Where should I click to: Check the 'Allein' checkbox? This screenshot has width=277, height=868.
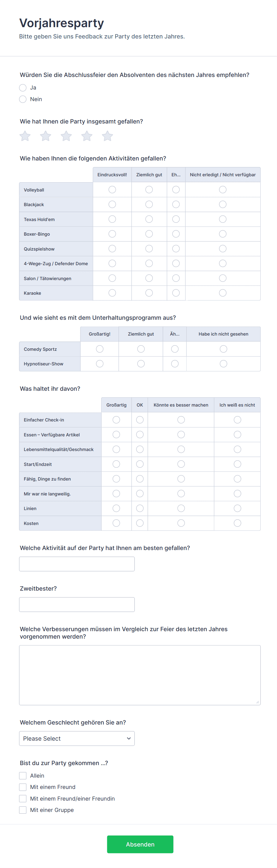point(23,776)
